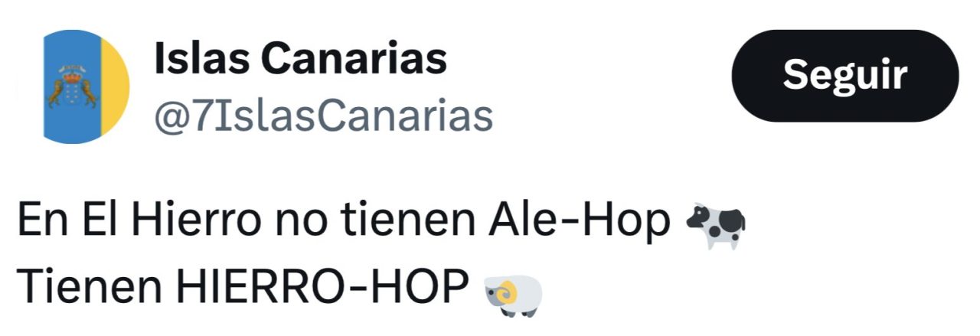Click the word Ale-Hop in the tweet
This screenshot has height=336, width=980.
tap(577, 223)
